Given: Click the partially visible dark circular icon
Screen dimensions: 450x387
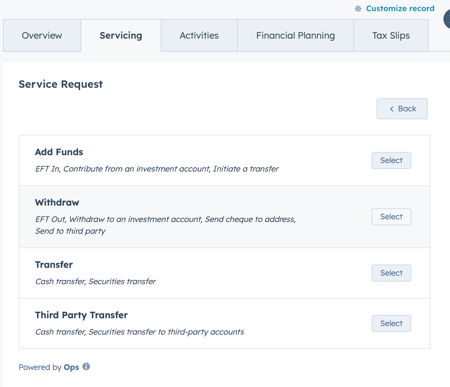Looking at the screenshot, I should [447, 19].
